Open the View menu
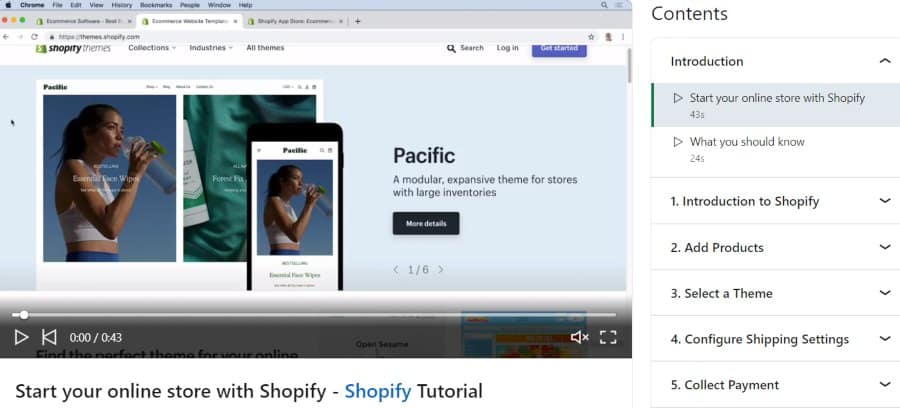 coord(96,5)
